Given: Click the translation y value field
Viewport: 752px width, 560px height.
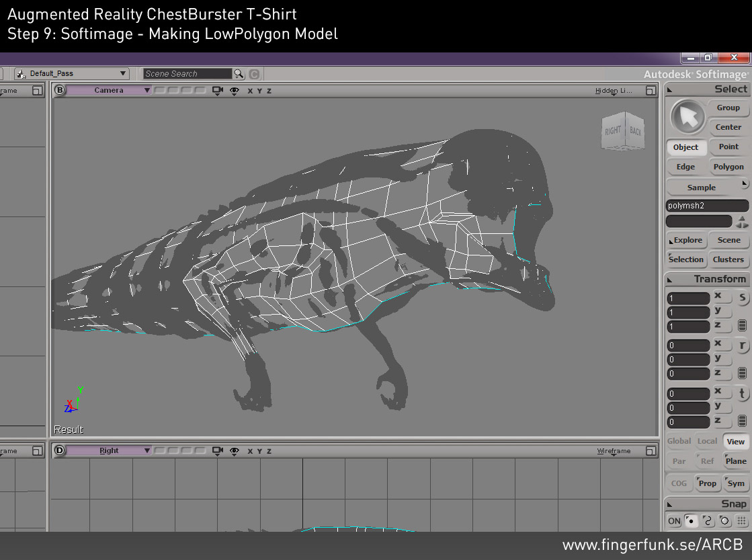Looking at the screenshot, I should (687, 408).
